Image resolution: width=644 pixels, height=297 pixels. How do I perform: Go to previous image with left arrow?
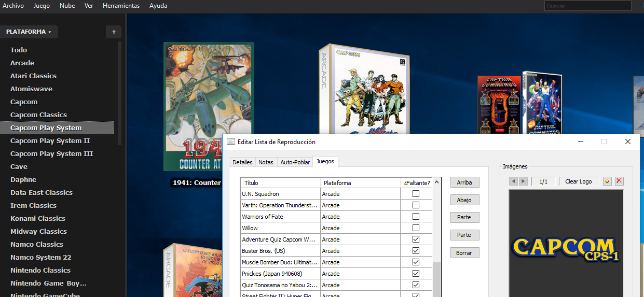513,181
